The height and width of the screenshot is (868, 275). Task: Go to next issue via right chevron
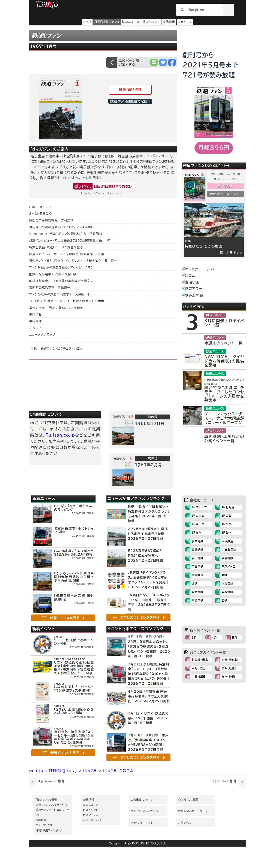242,782
